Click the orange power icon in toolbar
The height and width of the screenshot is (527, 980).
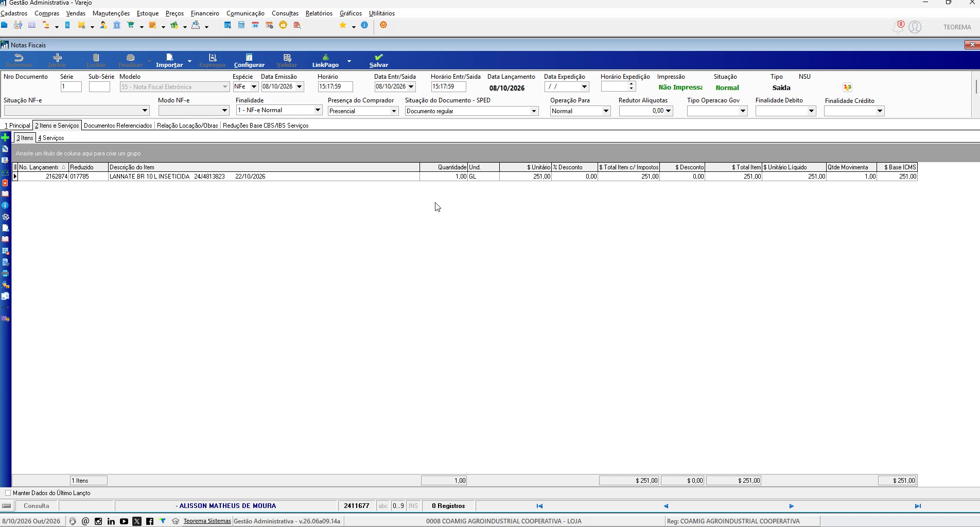pos(383,25)
